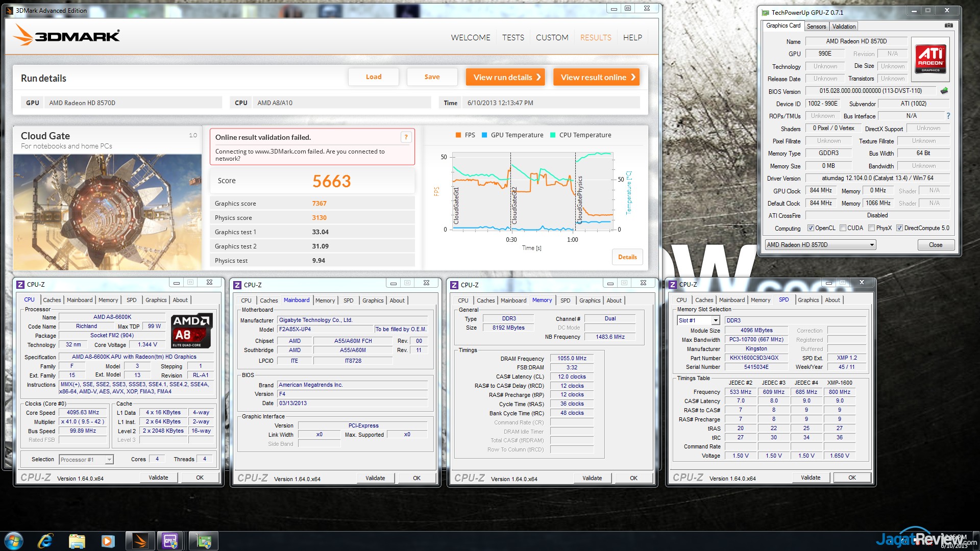Screen dimensions: 980x551
Task: Toggle the PhysX checkbox
Action: (872, 228)
